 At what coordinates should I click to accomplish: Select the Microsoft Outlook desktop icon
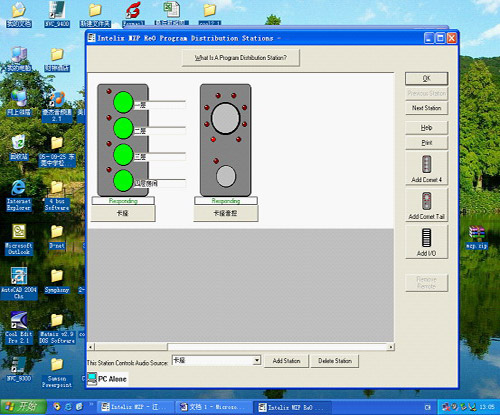click(x=19, y=240)
